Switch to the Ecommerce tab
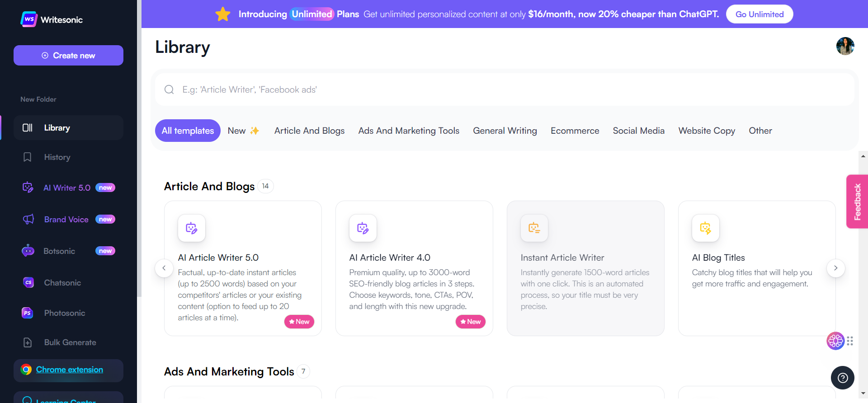The width and height of the screenshot is (868, 403). coord(575,131)
